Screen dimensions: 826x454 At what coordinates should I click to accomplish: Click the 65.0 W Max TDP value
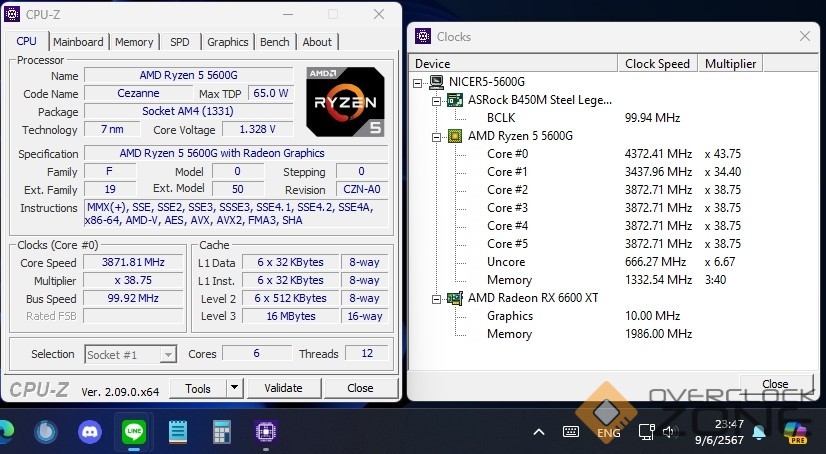tap(270, 93)
